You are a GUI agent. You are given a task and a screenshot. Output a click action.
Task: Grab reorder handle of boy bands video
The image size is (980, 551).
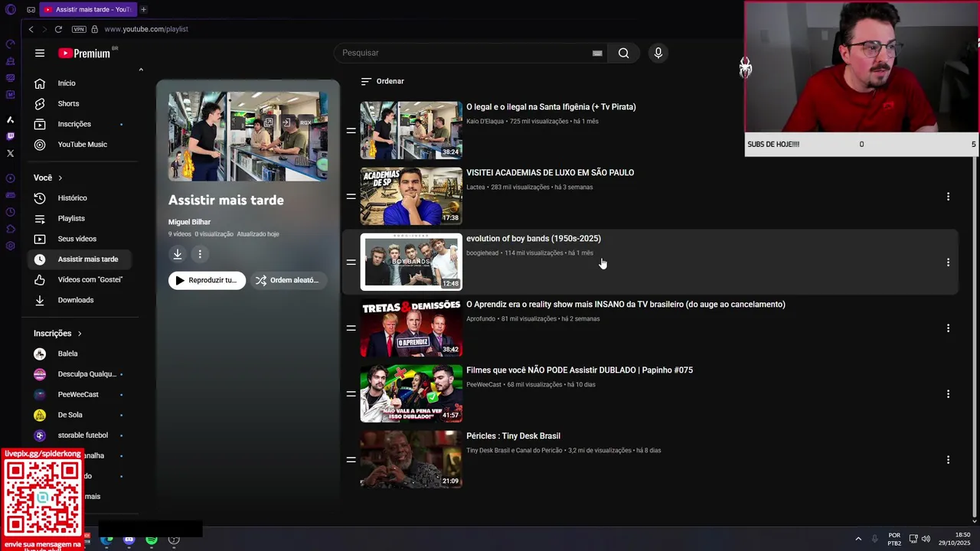click(x=351, y=262)
